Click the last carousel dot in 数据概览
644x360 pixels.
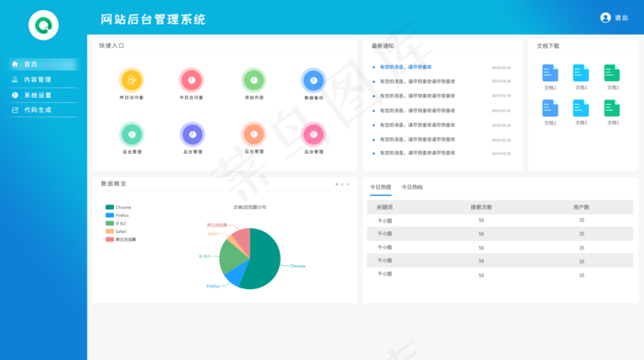(348, 184)
